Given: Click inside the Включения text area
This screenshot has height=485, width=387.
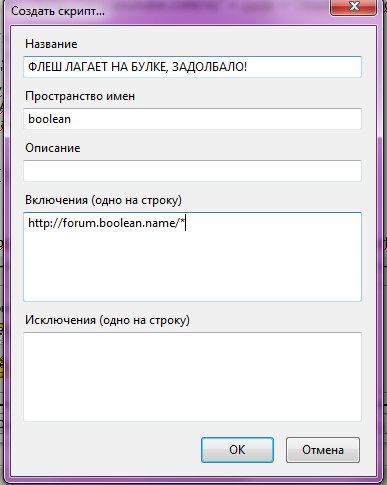Looking at the screenshot, I should coord(192,257).
